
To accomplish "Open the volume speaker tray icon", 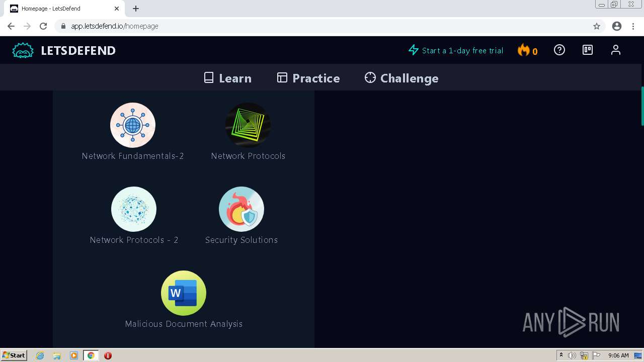I will click(572, 355).
